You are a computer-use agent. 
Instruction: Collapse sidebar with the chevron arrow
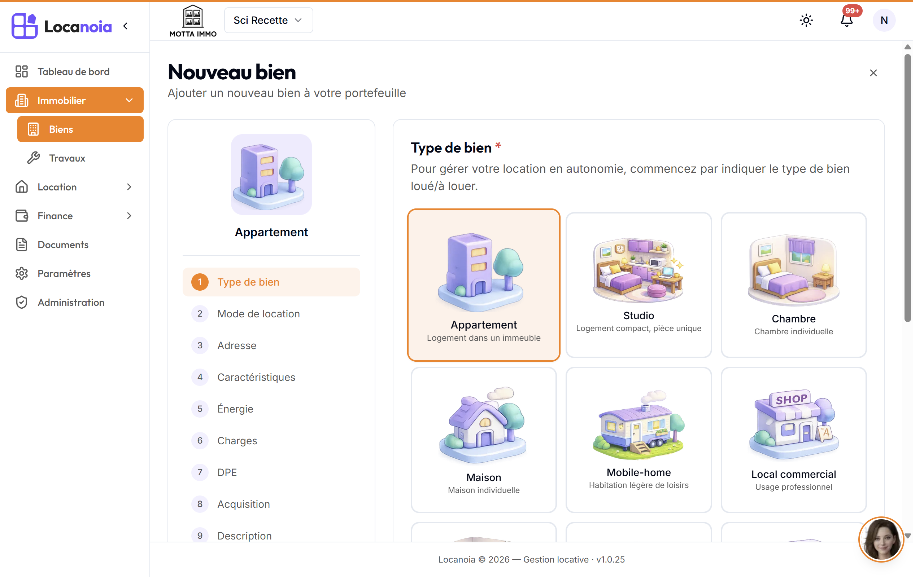[x=126, y=26]
